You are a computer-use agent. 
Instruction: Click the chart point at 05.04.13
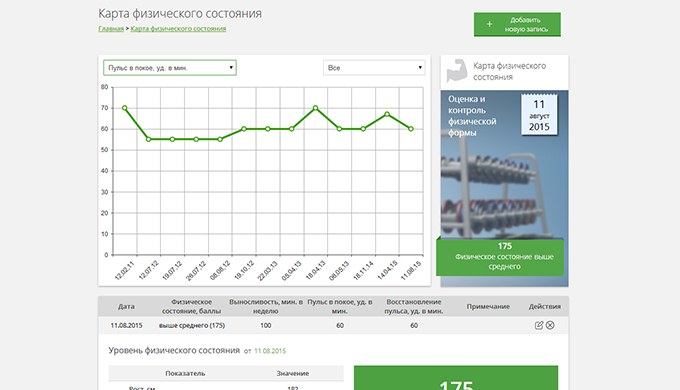[x=291, y=129]
